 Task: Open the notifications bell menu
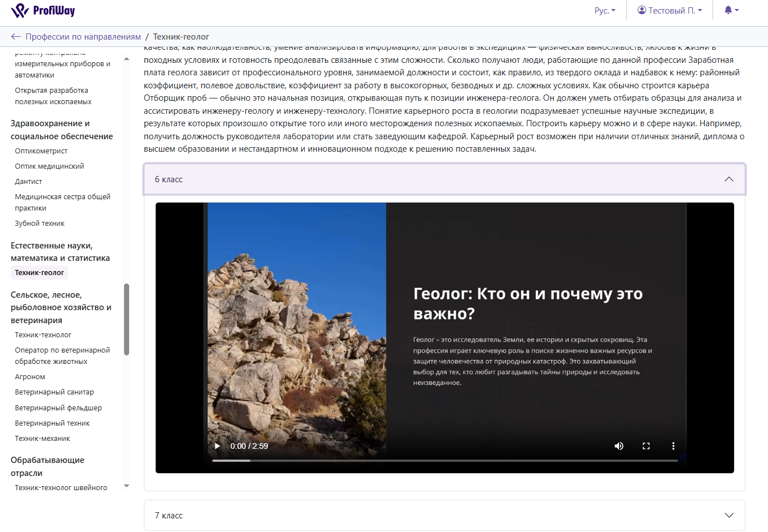(x=731, y=10)
